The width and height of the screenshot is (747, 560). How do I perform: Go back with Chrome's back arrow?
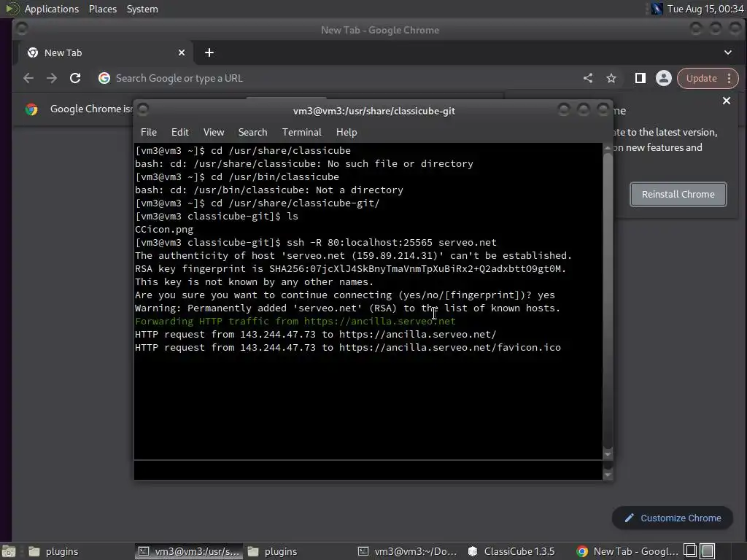[28, 78]
